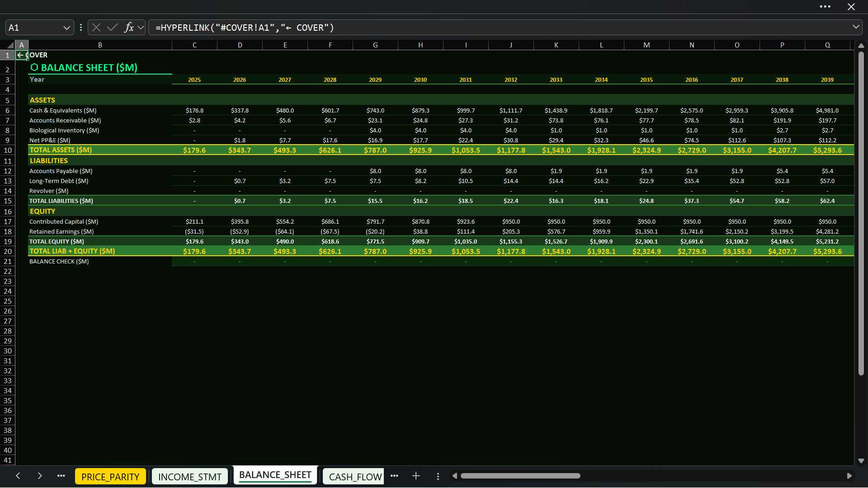Viewport: 868px width, 488px height.
Task: Click the cancel formula entry X icon
Action: (x=96, y=28)
